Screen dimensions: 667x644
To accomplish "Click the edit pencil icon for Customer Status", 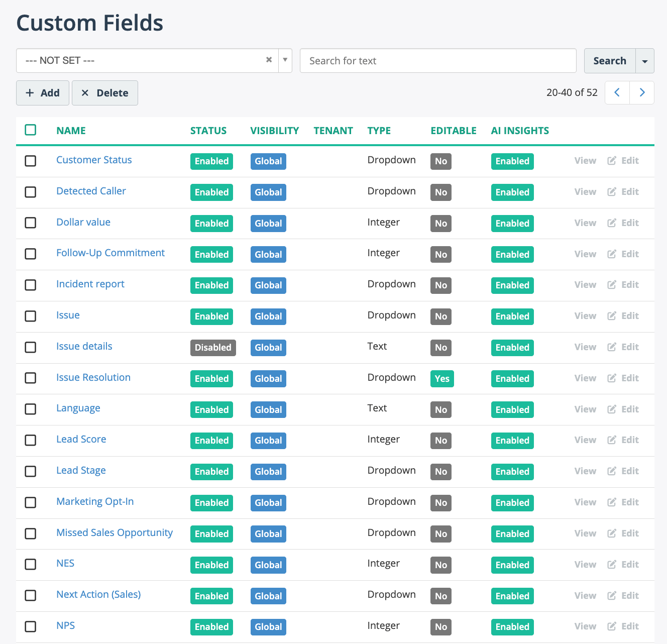I will pos(612,161).
